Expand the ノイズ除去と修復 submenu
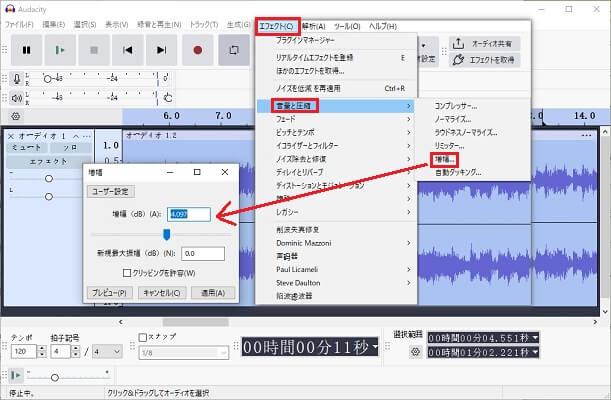Image resolution: width=611 pixels, height=400 pixels. (x=336, y=159)
